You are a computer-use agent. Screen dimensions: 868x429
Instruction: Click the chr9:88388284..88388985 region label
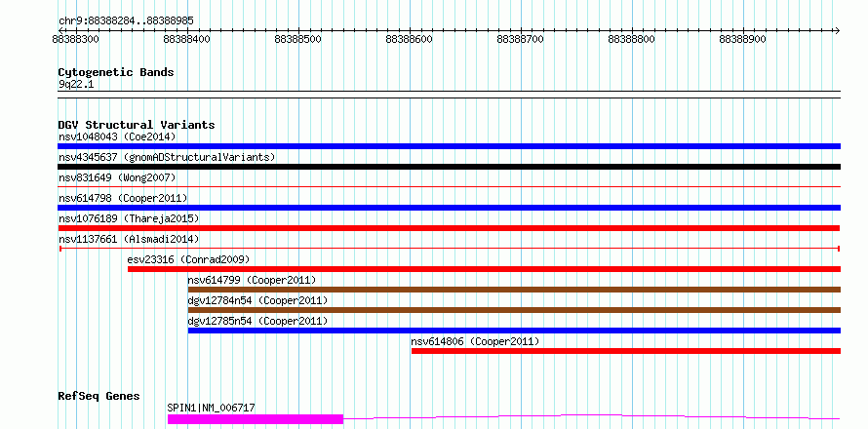click(x=126, y=21)
